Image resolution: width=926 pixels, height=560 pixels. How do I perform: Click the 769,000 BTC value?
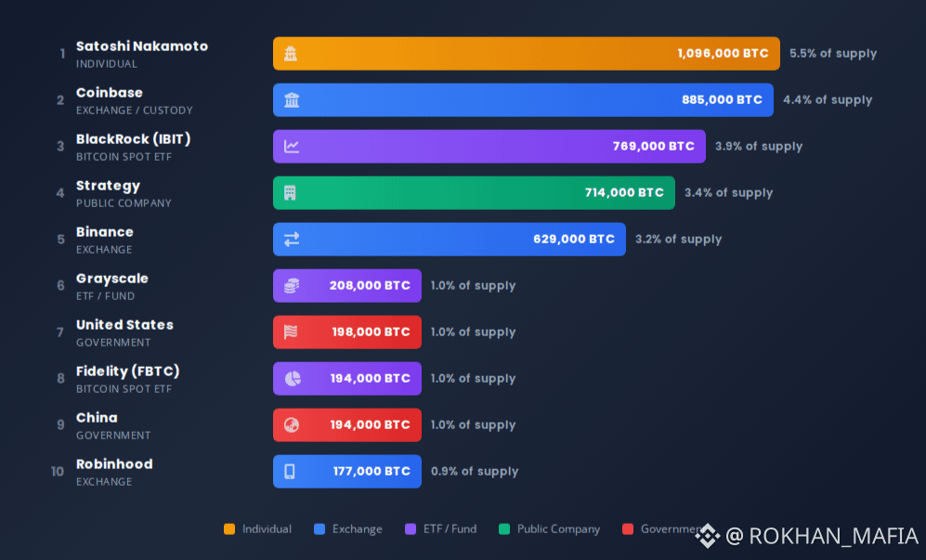coord(654,147)
